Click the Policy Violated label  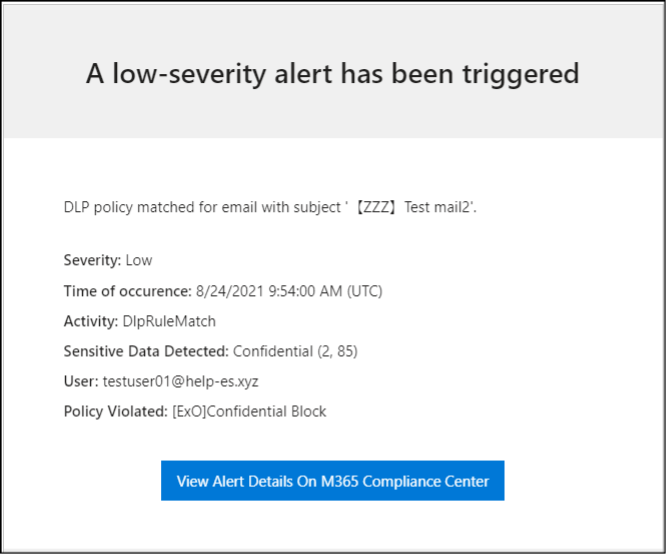(x=116, y=412)
